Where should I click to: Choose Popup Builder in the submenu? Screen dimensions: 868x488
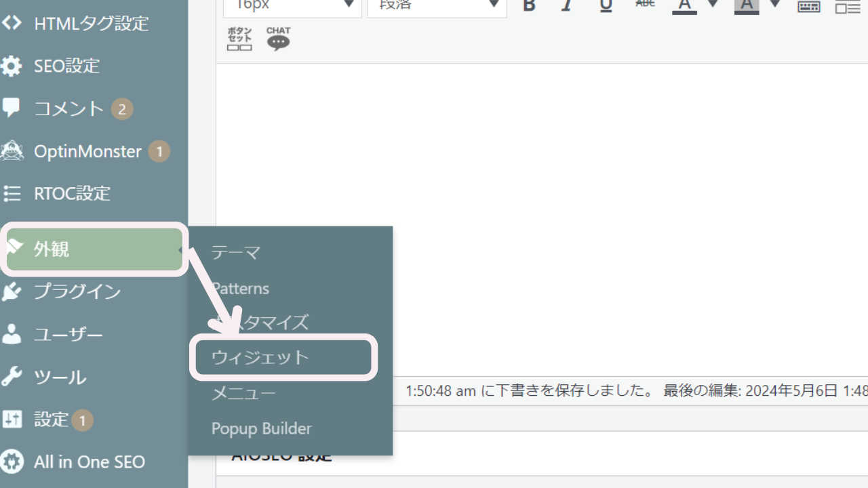pos(262,428)
